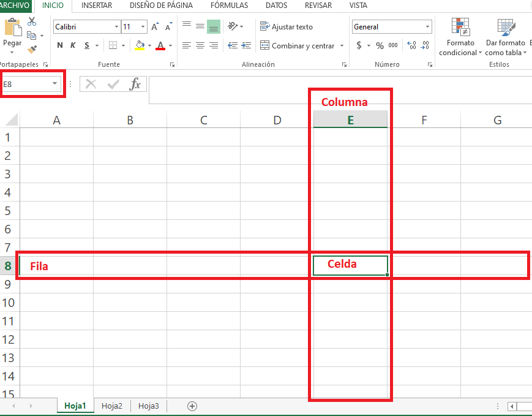Switch to FÓRMULAS tab

tap(230, 6)
